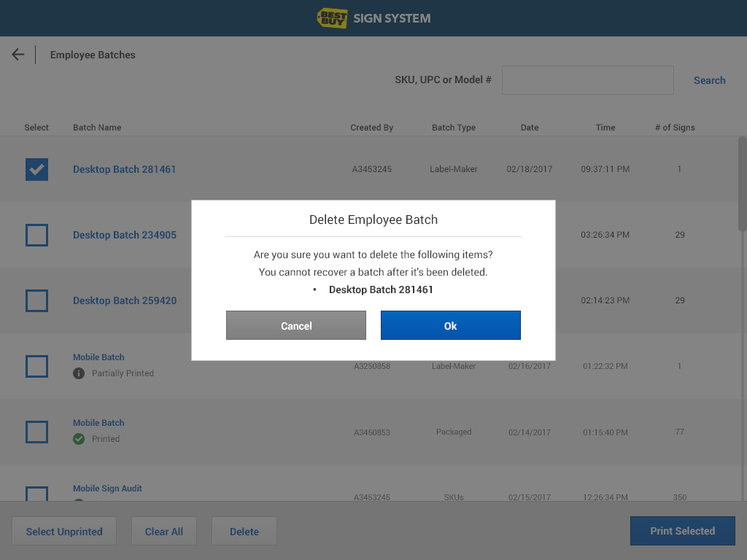Click the back arrow icon
Image resolution: width=747 pixels, height=560 pixels.
pos(18,55)
